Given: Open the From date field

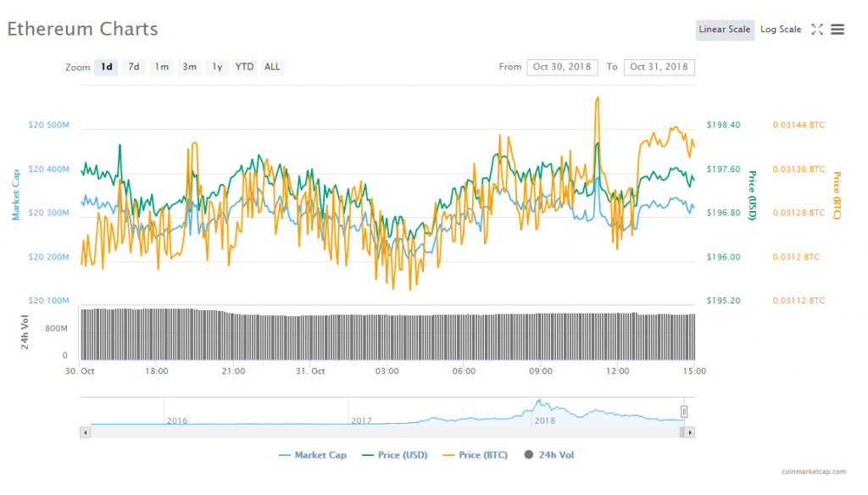Looking at the screenshot, I should click(562, 67).
